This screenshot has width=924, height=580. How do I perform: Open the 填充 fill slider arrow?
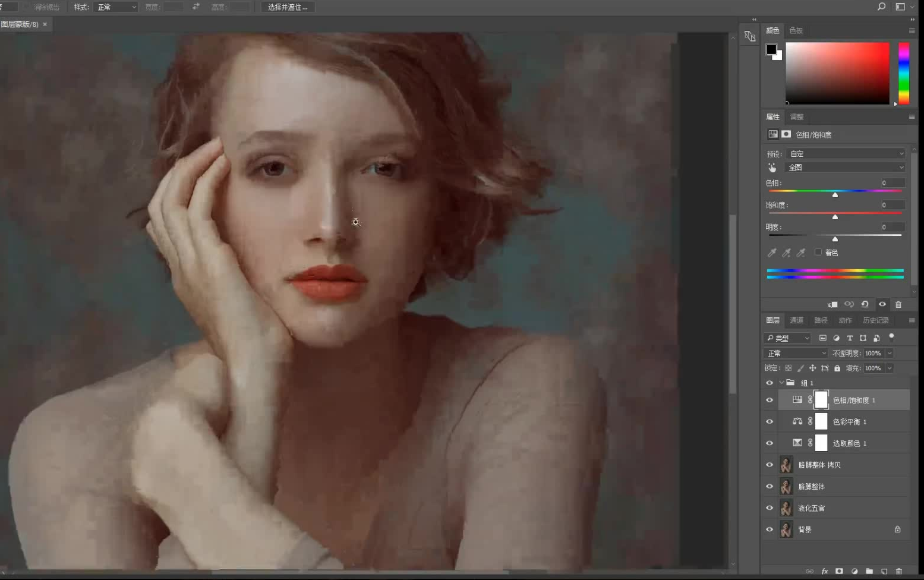[x=890, y=368]
